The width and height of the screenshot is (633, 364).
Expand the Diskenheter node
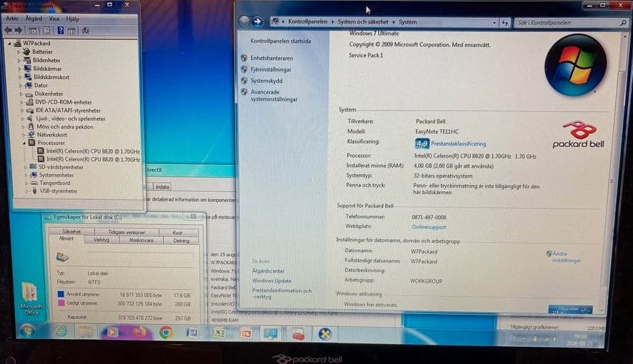pos(21,94)
